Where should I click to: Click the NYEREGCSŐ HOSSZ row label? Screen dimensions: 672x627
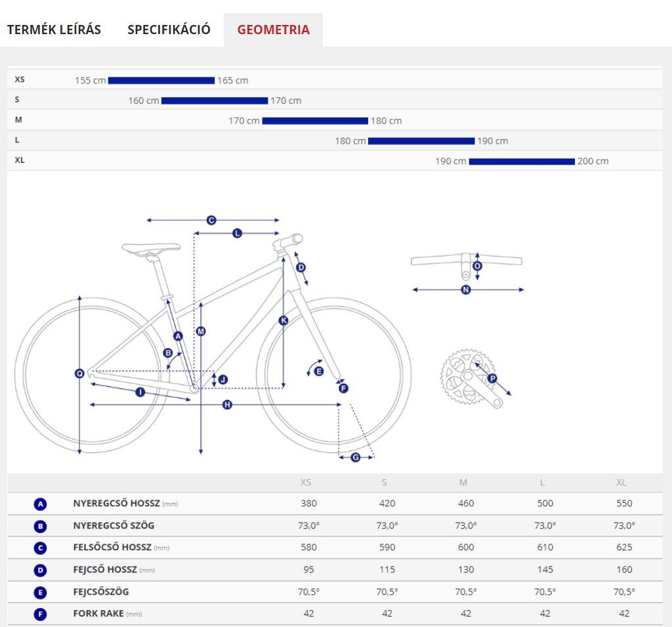pos(116,504)
